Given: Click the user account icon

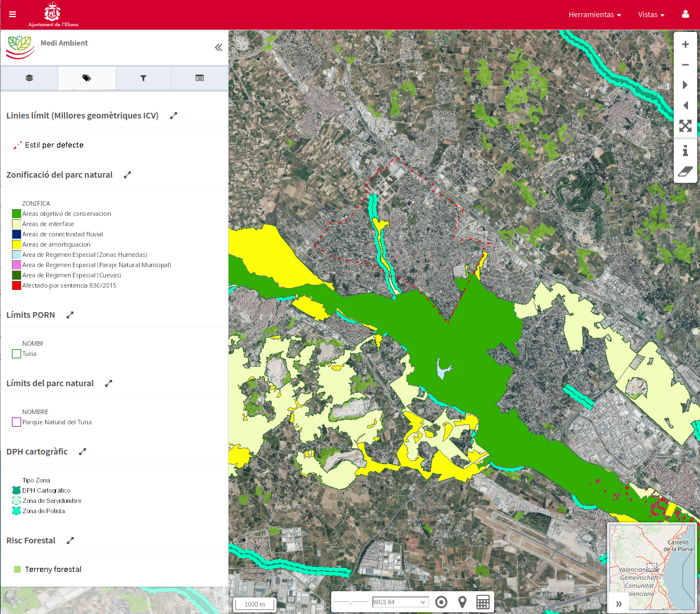Looking at the screenshot, I should pyautogui.click(x=685, y=14).
